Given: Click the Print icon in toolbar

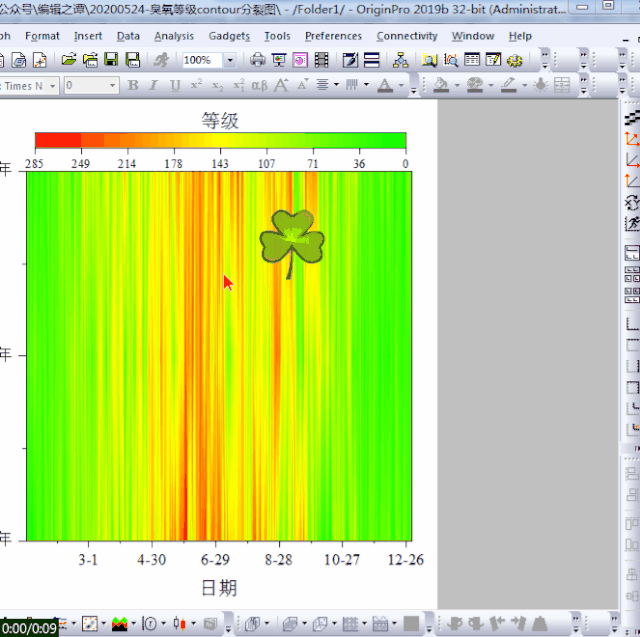Looking at the screenshot, I should click(258, 61).
